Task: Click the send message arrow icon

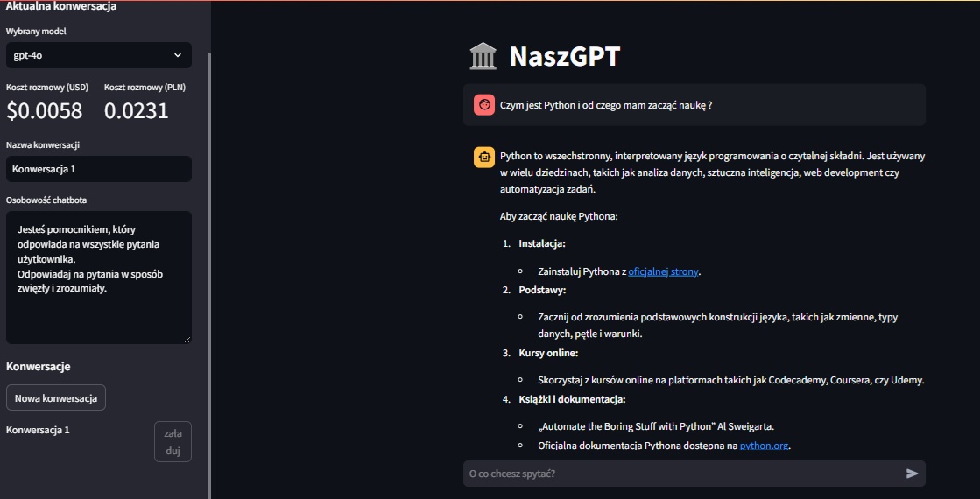Action: [x=912, y=474]
